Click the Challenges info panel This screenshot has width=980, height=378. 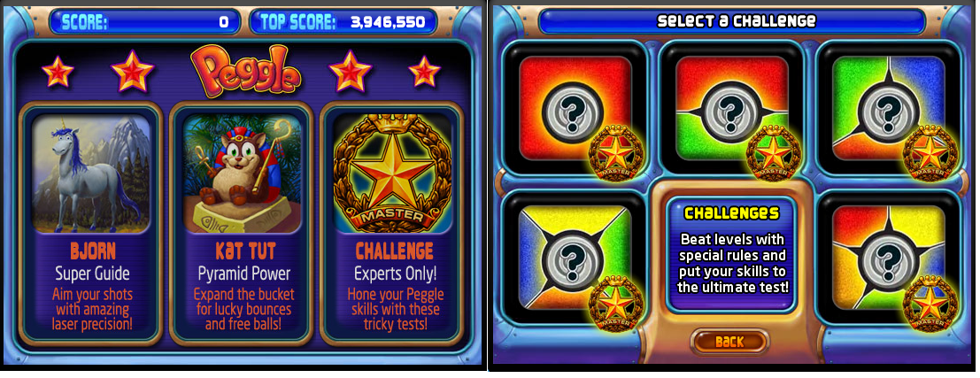(x=732, y=254)
